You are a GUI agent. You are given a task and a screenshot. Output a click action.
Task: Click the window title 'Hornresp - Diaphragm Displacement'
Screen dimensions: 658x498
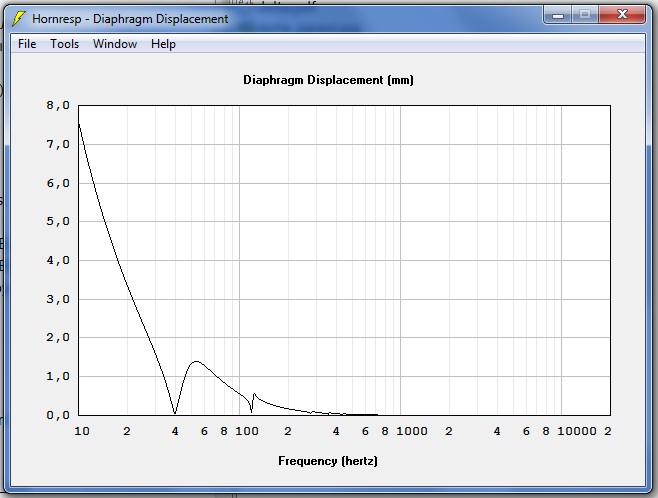point(130,19)
